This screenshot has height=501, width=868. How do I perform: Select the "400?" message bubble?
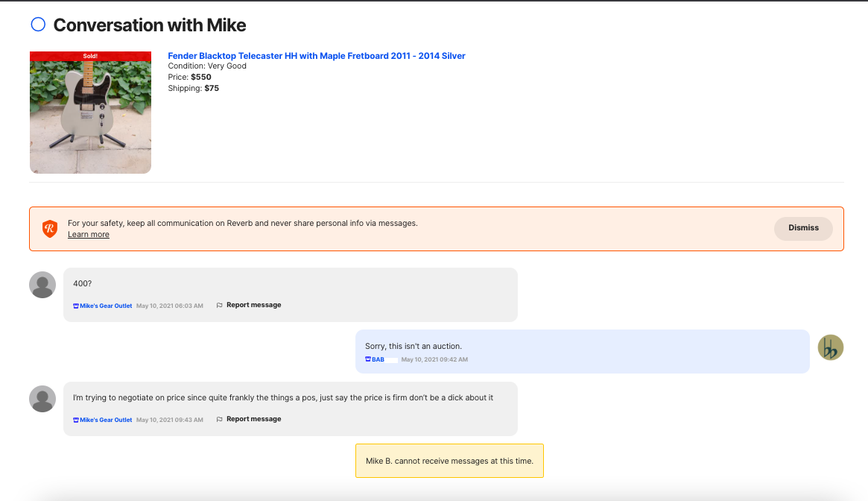tap(290, 284)
